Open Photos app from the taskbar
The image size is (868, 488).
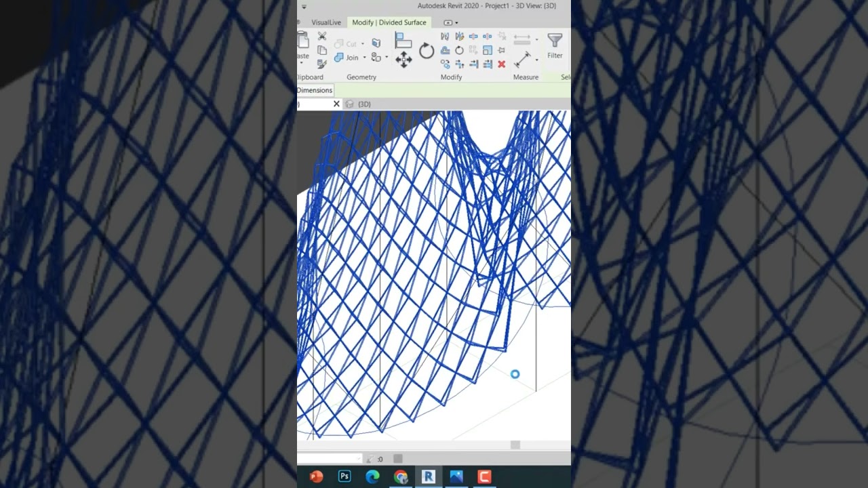(456, 476)
